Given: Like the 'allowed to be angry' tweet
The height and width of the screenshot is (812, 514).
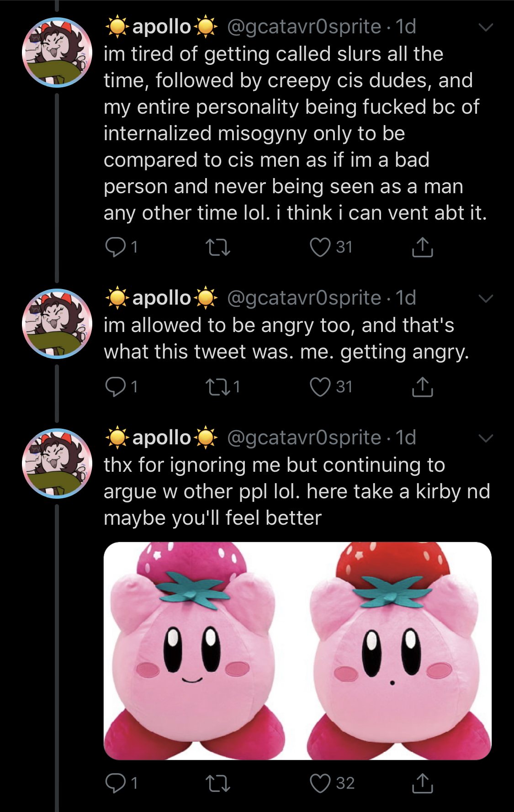Looking at the screenshot, I should pyautogui.click(x=320, y=387).
